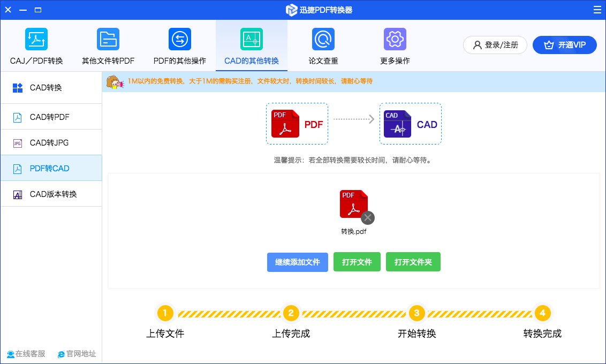Select the 转换.pdf file thumbnail
The image size is (606, 364).
354,204
